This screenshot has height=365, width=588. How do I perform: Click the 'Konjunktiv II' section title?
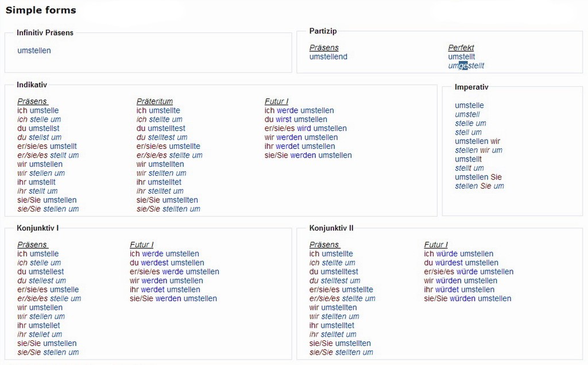click(x=331, y=228)
